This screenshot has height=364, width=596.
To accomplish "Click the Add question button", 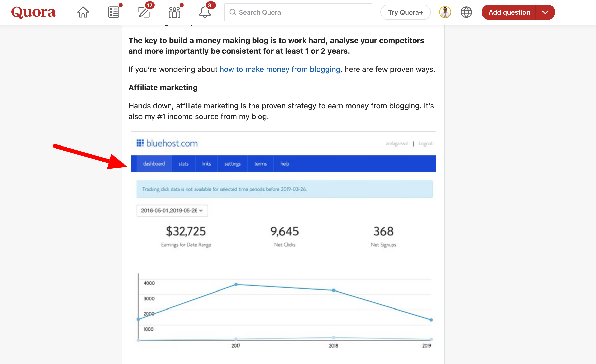I will [x=509, y=12].
